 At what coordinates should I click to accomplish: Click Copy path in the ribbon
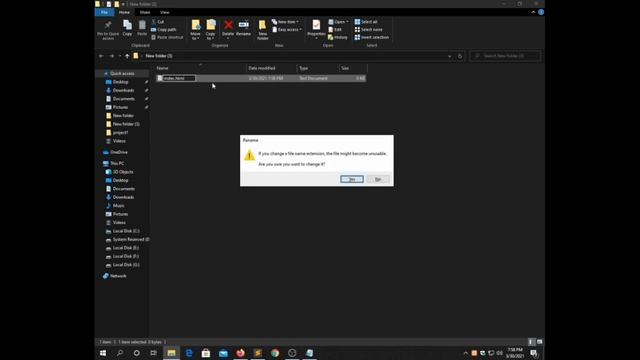pos(164,29)
